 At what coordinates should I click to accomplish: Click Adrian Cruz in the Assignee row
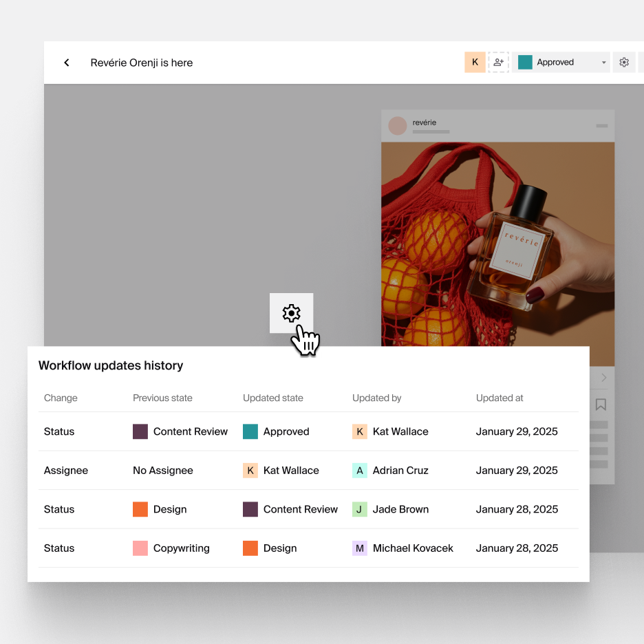pos(400,471)
